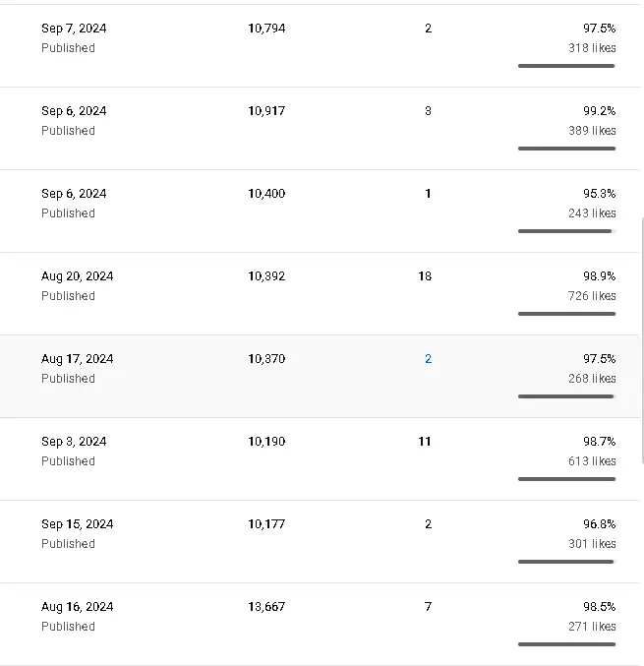Click the 99.2% likes percentage
Image resolution: width=644 pixels, height=666 pixels.
[x=599, y=111]
